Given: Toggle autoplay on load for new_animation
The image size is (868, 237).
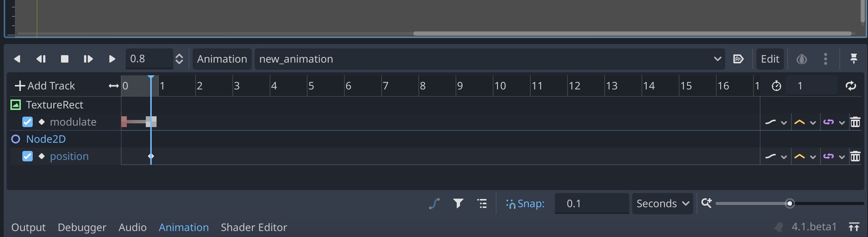Looking at the screenshot, I should [x=739, y=59].
